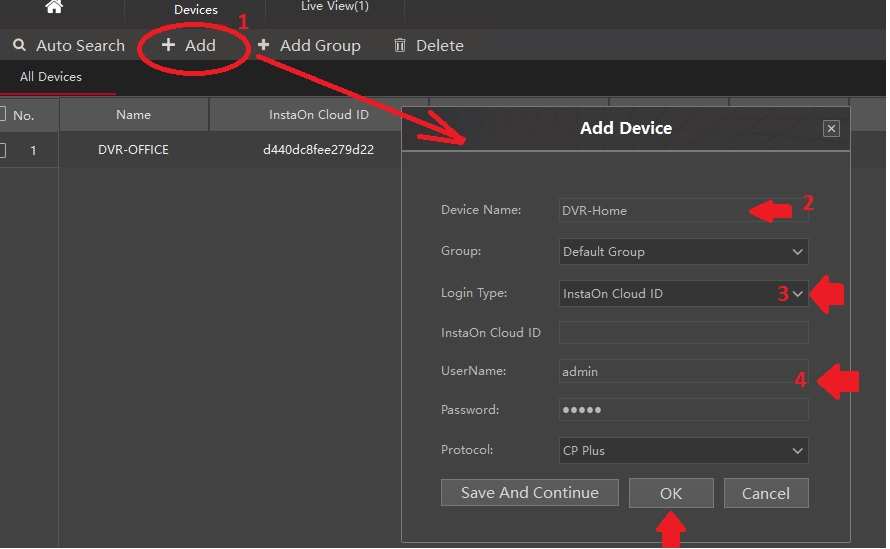Screen dimensions: 890x549
Task: Click the Home icon tab
Action: [x=54, y=7]
